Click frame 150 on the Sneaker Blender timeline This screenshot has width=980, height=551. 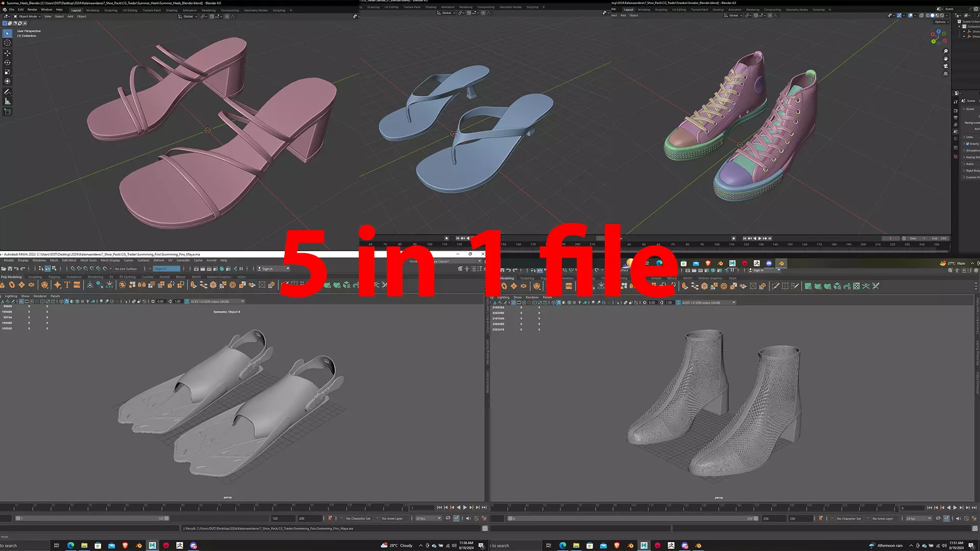pos(790,244)
